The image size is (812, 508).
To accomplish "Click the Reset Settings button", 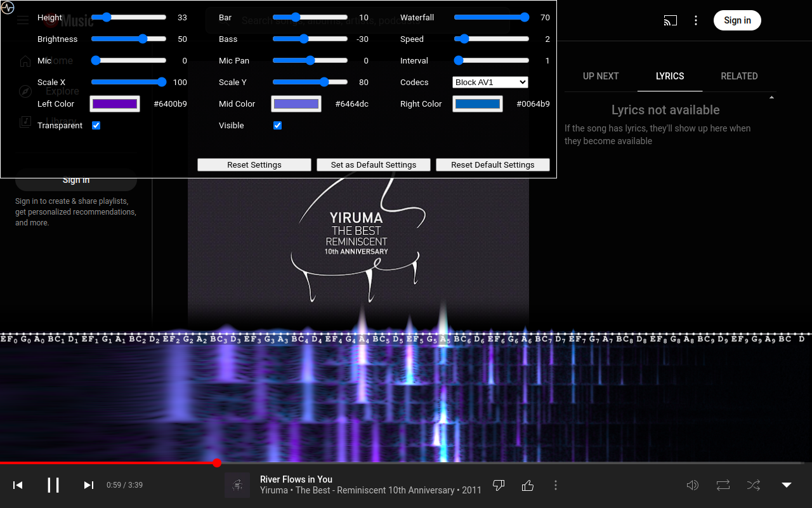I will point(254,165).
